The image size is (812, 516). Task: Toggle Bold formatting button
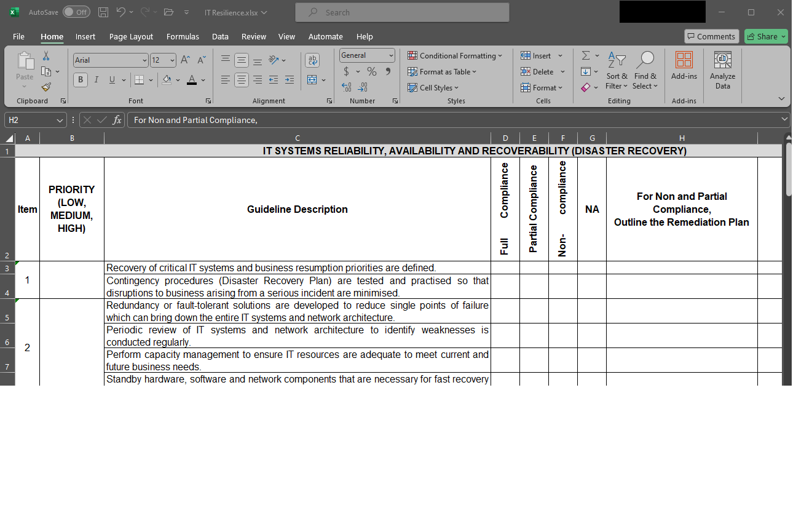pyautogui.click(x=81, y=79)
